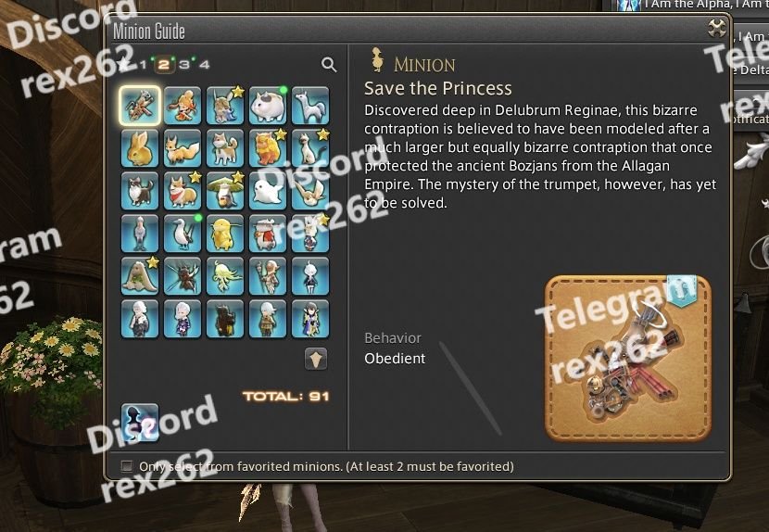Show favorites star tab
Image resolution: width=769 pixels, height=532 pixels.
coord(124,64)
